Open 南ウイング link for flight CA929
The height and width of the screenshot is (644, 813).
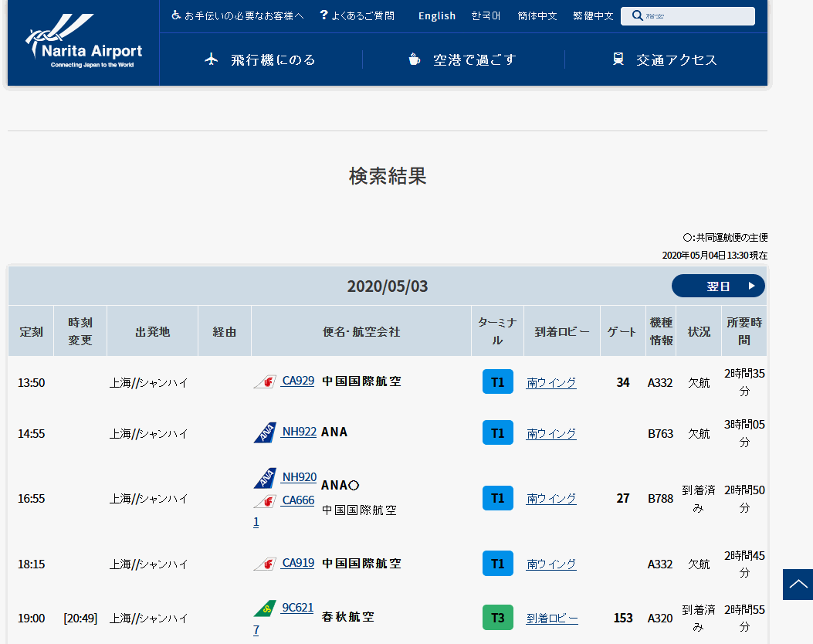(551, 383)
